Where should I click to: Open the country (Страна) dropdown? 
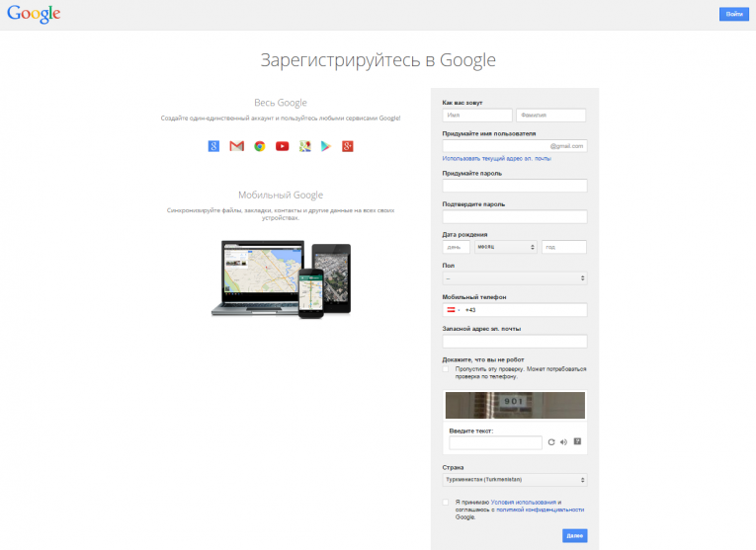[515, 480]
